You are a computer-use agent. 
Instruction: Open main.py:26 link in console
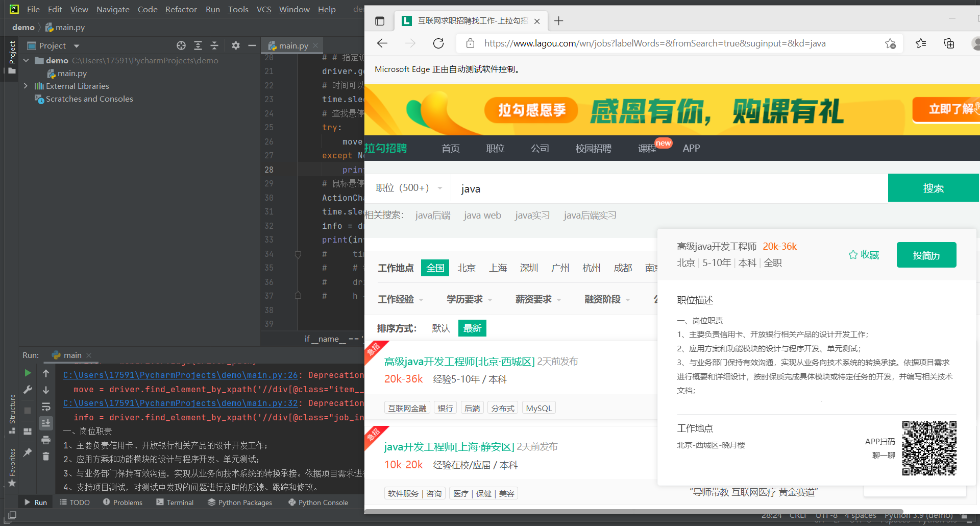point(180,375)
